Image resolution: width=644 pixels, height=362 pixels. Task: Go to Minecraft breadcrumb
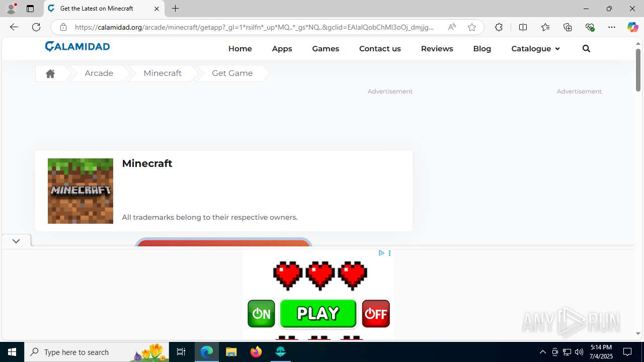click(163, 73)
